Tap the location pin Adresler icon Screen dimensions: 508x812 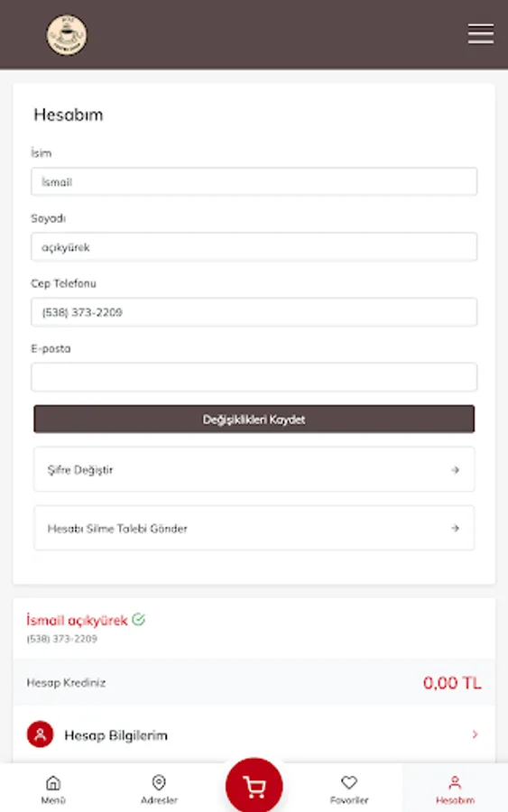pyautogui.click(x=159, y=782)
